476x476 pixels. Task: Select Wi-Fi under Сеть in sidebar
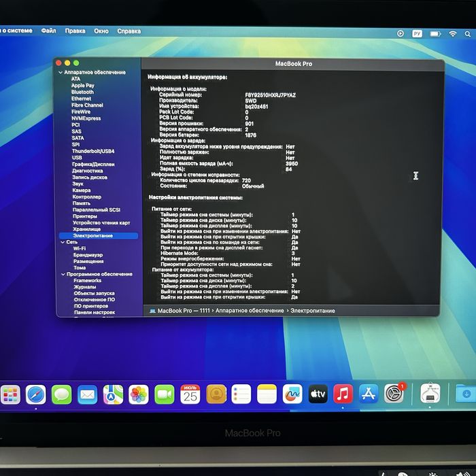[x=80, y=248]
